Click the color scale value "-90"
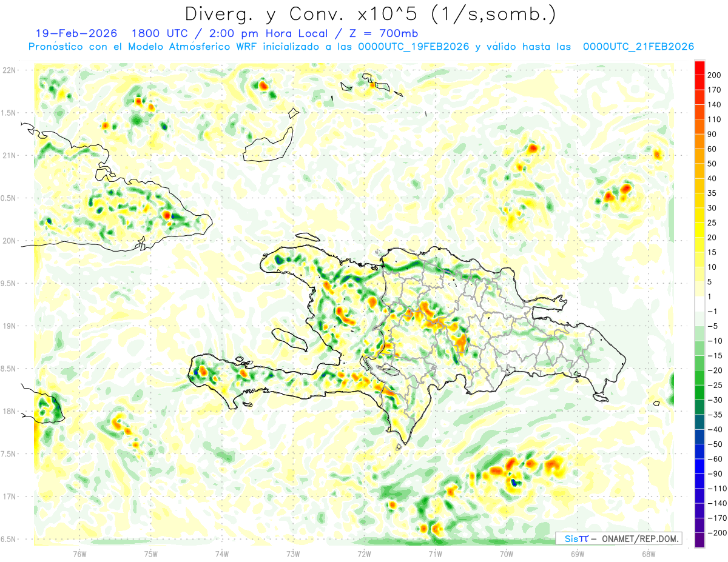The height and width of the screenshot is (562, 728). click(716, 474)
